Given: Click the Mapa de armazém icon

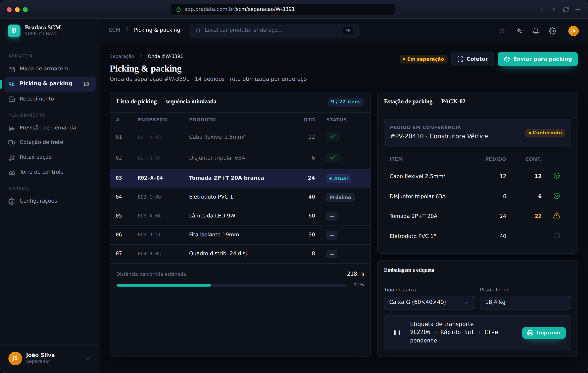Looking at the screenshot, I should coord(12,69).
